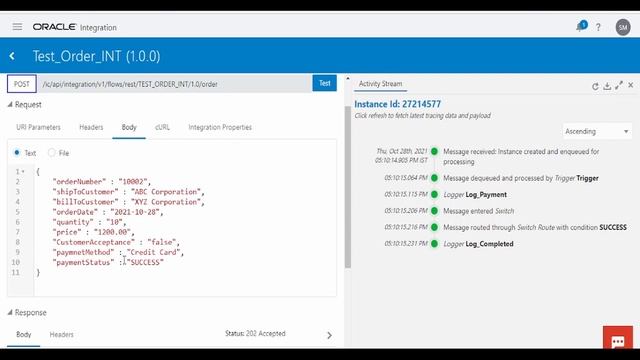This screenshot has width=640, height=360.
Task: Click the green dot for Log_Completed
Action: pos(434,244)
